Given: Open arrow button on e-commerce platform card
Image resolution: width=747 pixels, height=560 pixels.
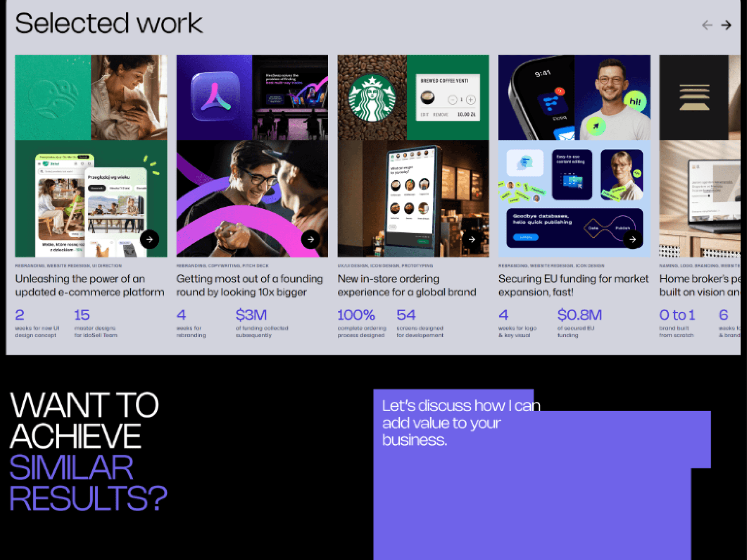Looking at the screenshot, I should point(150,240).
